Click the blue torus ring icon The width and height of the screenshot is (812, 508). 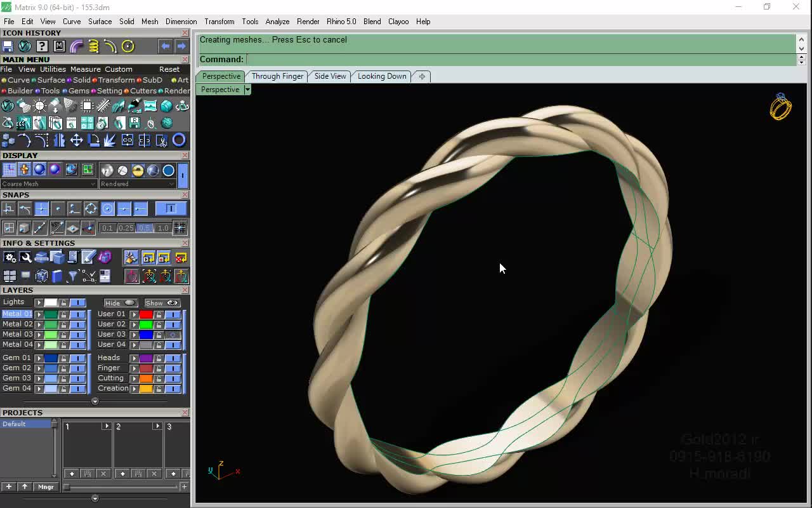pos(179,140)
